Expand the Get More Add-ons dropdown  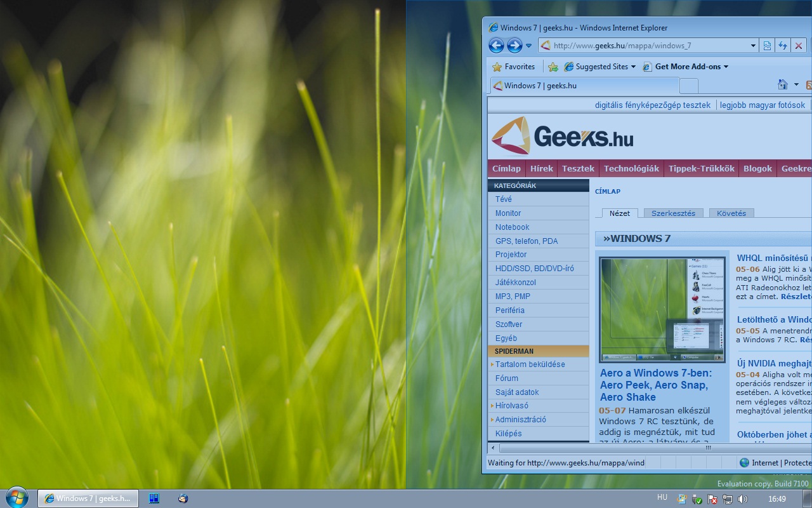686,67
